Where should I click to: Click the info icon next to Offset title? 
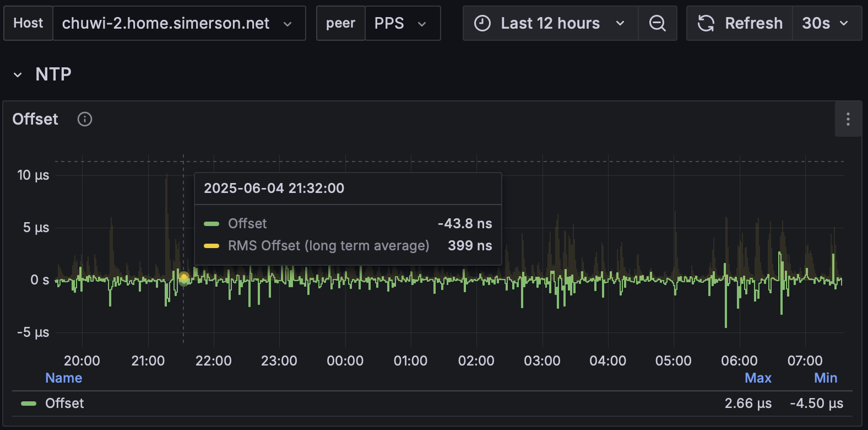[85, 119]
